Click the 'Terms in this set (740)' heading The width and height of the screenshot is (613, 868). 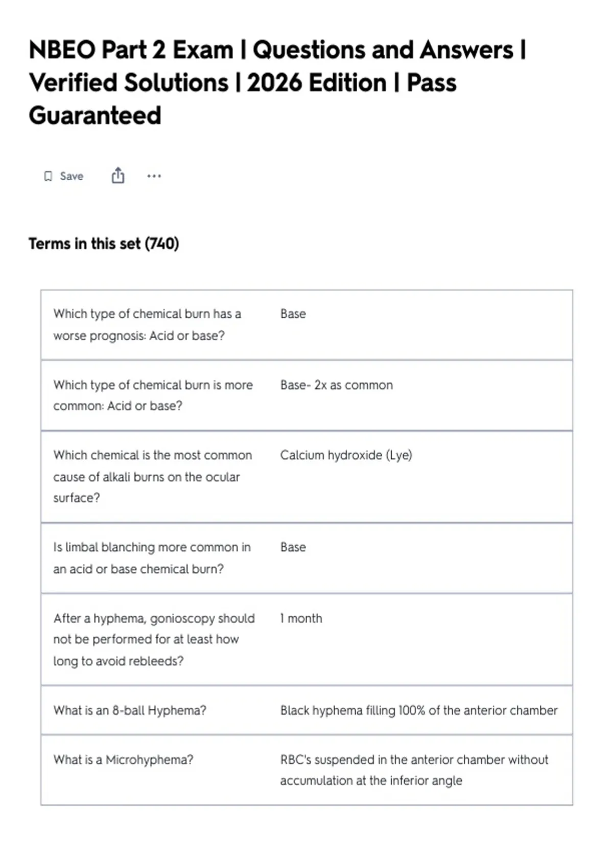tap(104, 244)
